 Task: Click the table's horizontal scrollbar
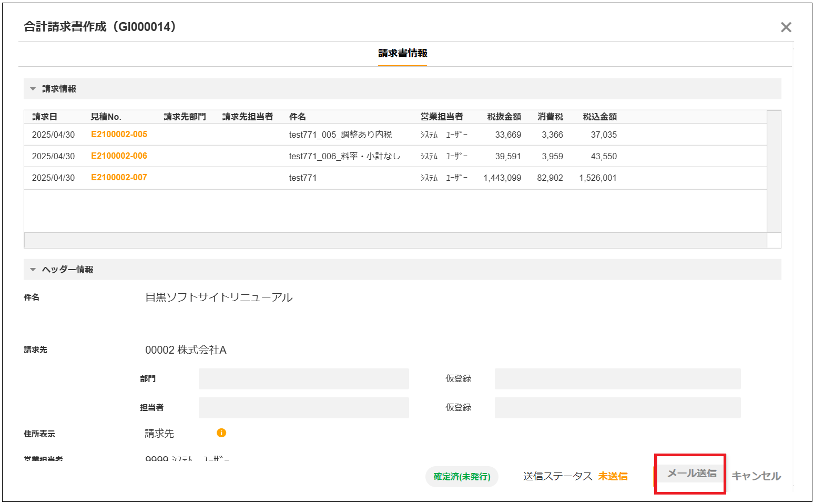(395, 240)
